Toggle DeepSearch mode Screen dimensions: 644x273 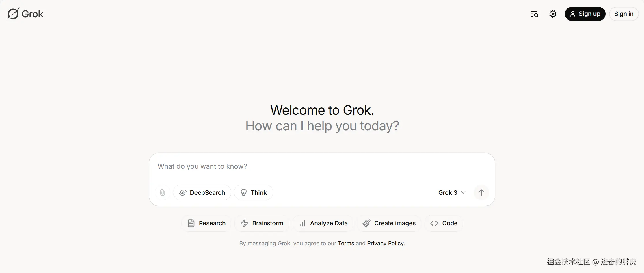[202, 192]
